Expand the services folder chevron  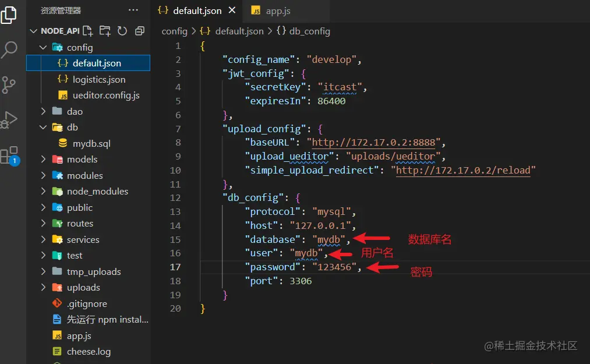(43, 239)
